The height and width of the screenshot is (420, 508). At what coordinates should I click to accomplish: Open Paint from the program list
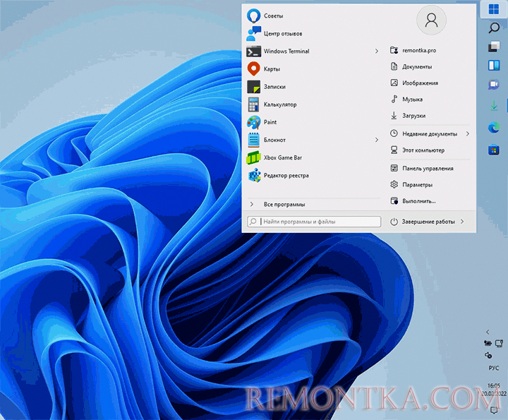(270, 122)
